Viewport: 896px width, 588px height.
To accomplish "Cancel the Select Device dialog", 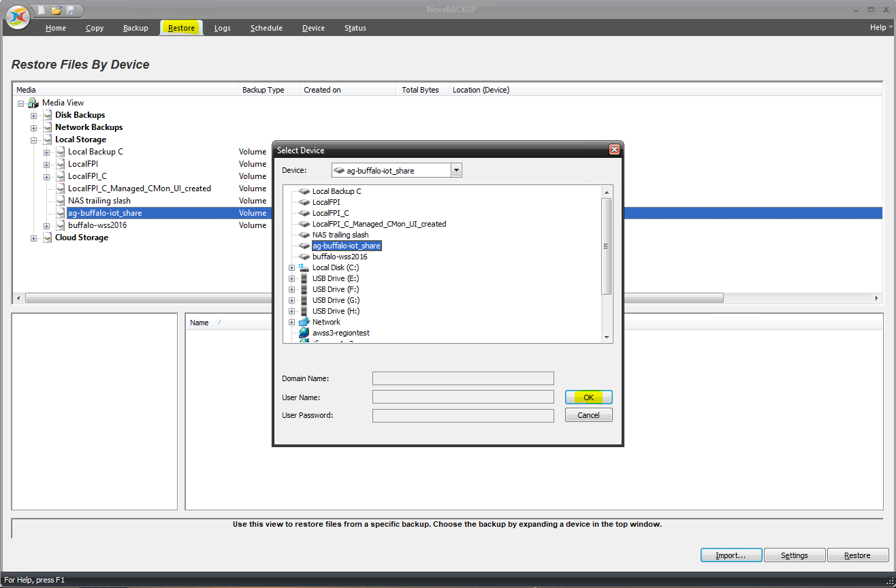I will (589, 415).
